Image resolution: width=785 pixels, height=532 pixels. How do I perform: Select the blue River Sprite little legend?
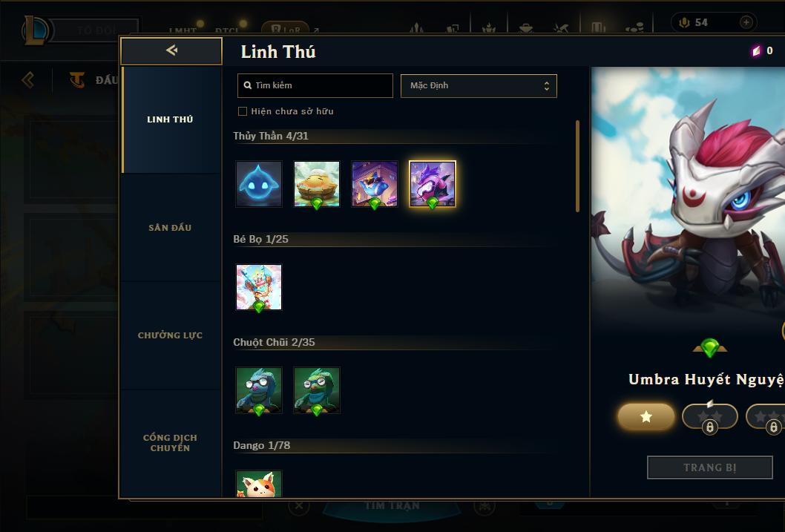[x=259, y=184]
